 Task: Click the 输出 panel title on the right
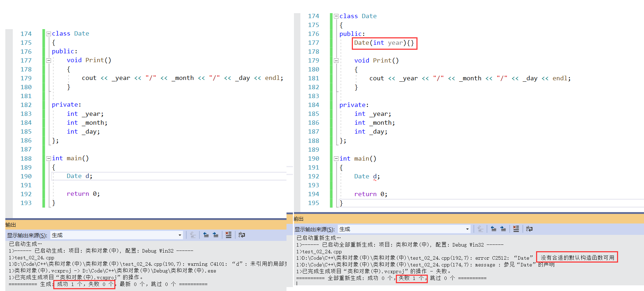(x=299, y=219)
